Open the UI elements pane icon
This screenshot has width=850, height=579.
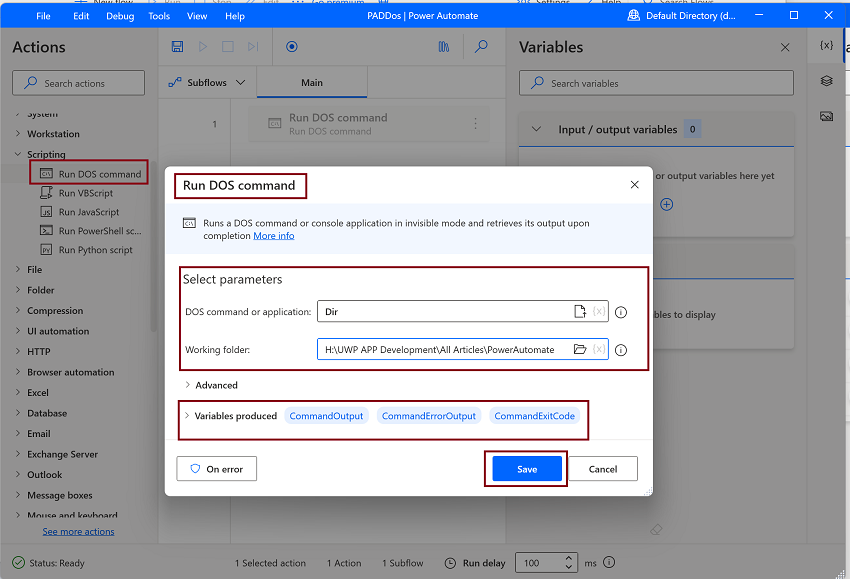pyautogui.click(x=826, y=81)
